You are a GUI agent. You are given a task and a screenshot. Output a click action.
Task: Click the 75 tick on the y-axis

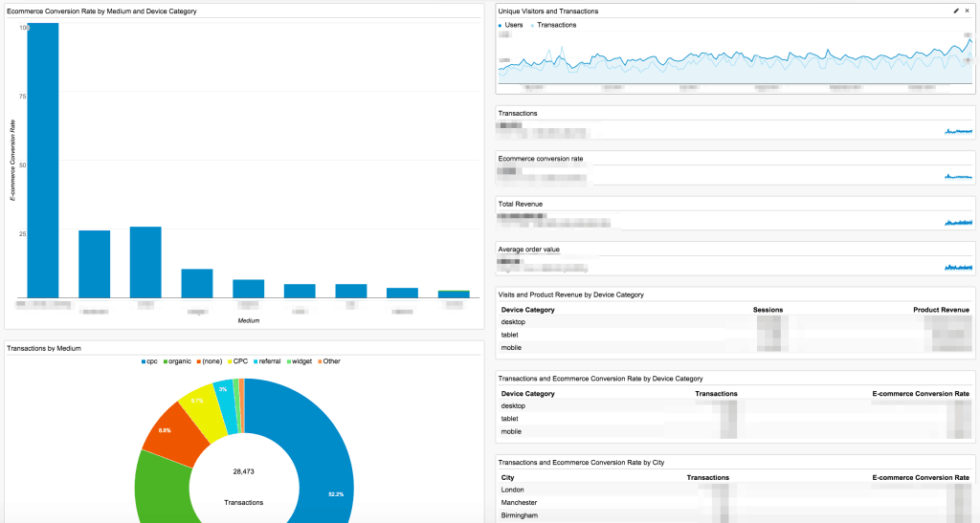tap(23, 97)
